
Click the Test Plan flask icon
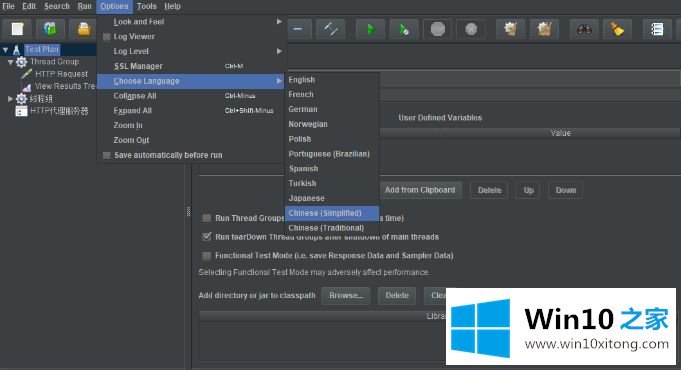17,50
